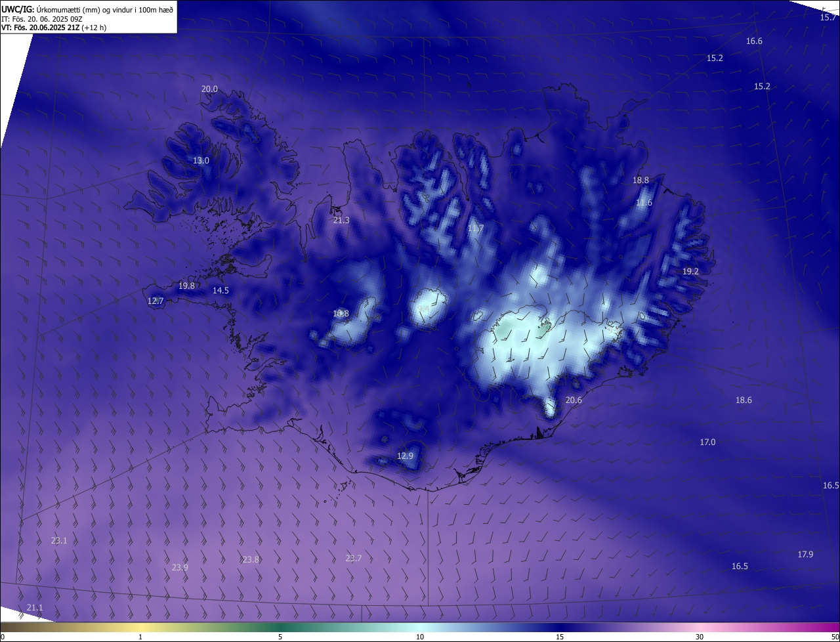840x642 pixels.
Task: Click the 23.1 value label
Action: 59,541
